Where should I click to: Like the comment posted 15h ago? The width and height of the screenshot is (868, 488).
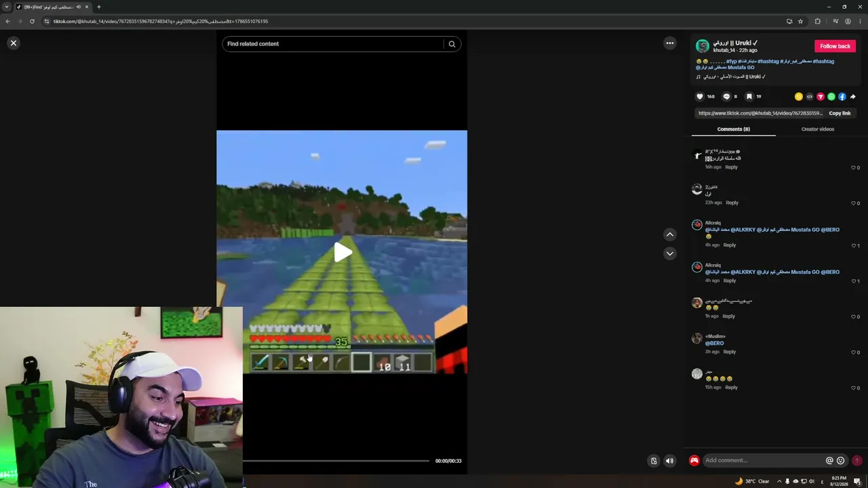(854, 388)
